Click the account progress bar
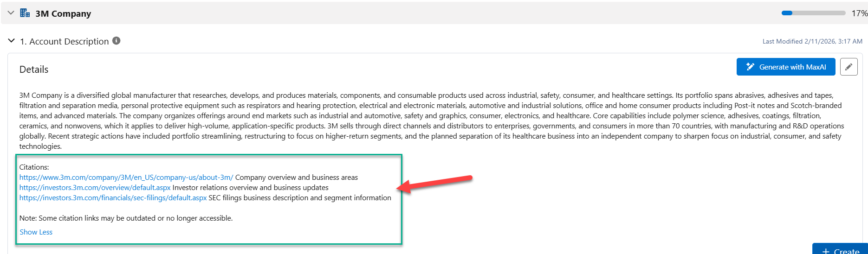Image resolution: width=868 pixels, height=254 pixels. 813,13
